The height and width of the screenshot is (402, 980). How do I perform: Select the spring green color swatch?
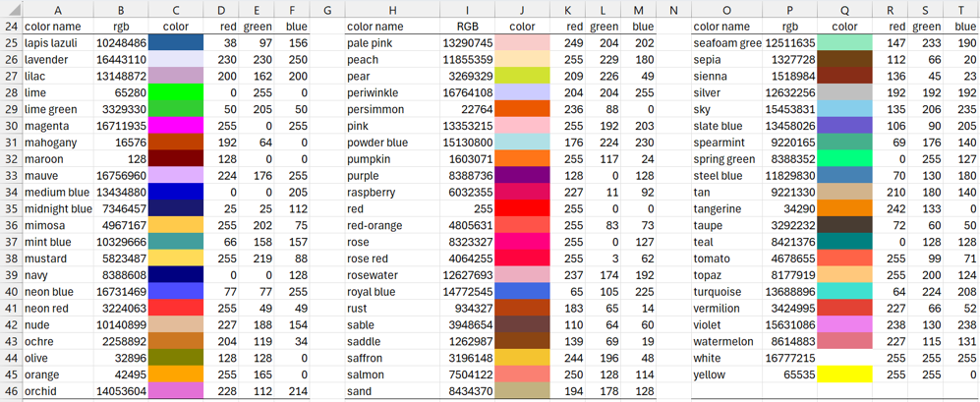845,159
